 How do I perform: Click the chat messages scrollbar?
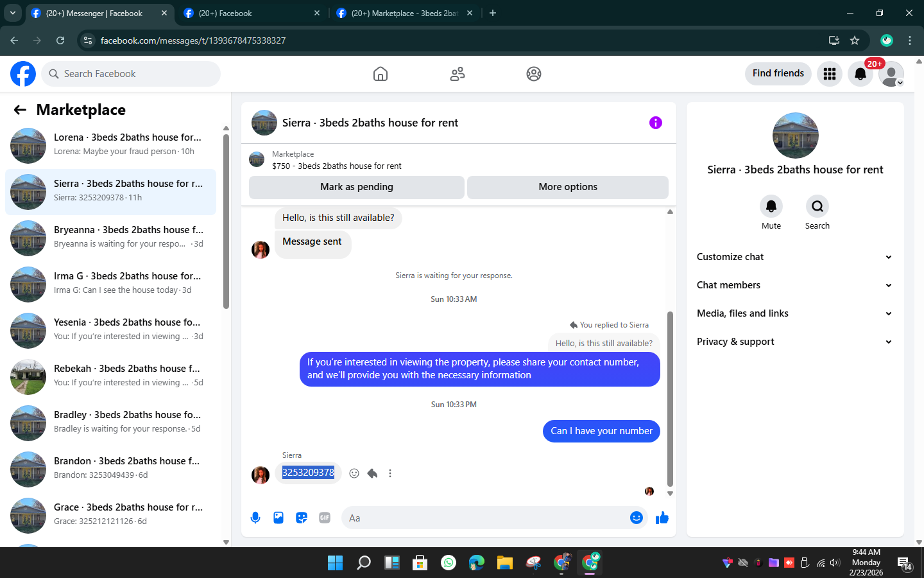tap(670, 398)
